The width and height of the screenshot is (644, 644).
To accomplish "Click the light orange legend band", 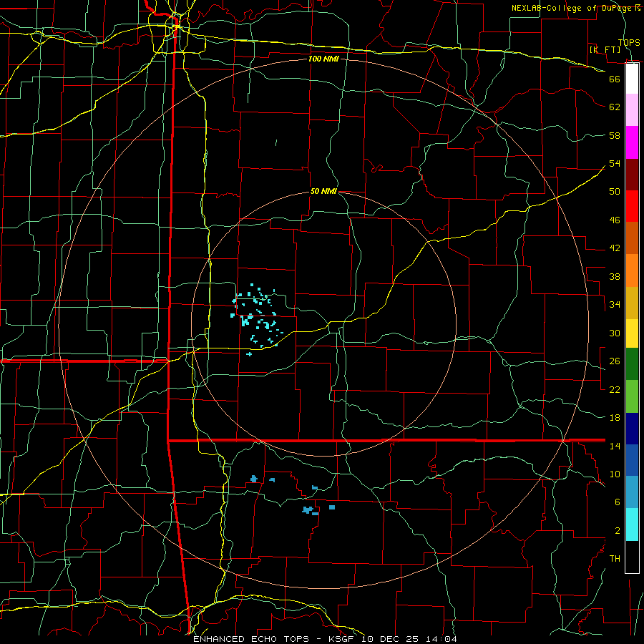I will tap(632, 270).
